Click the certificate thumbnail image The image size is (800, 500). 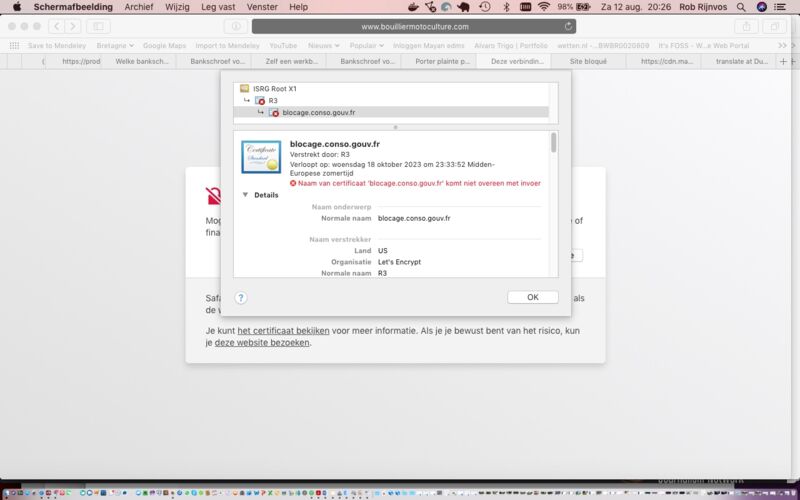261,157
